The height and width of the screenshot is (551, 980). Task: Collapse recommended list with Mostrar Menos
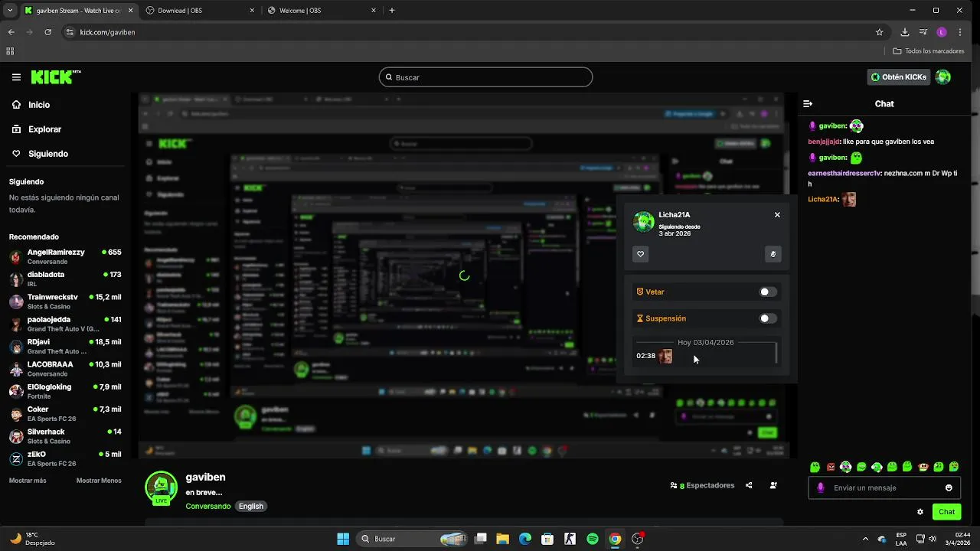(99, 481)
